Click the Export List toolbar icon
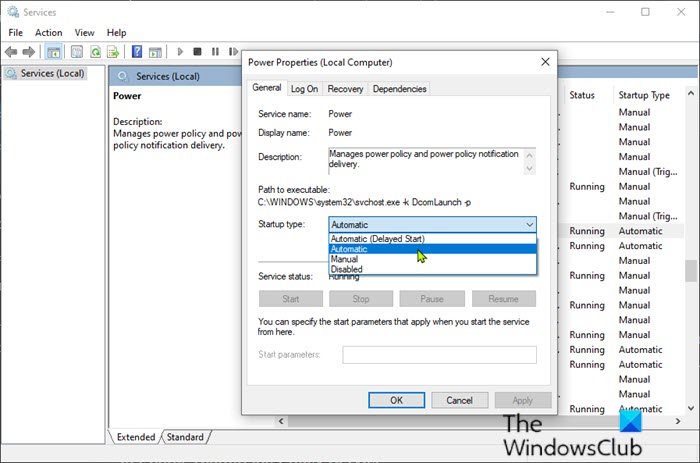Screen dimensions: 700x463 pyautogui.click(x=113, y=52)
